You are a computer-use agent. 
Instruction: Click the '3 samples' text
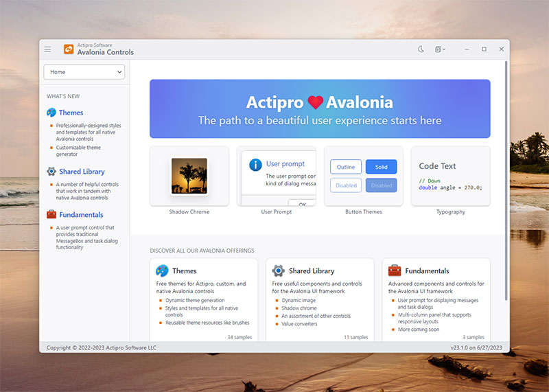point(474,337)
